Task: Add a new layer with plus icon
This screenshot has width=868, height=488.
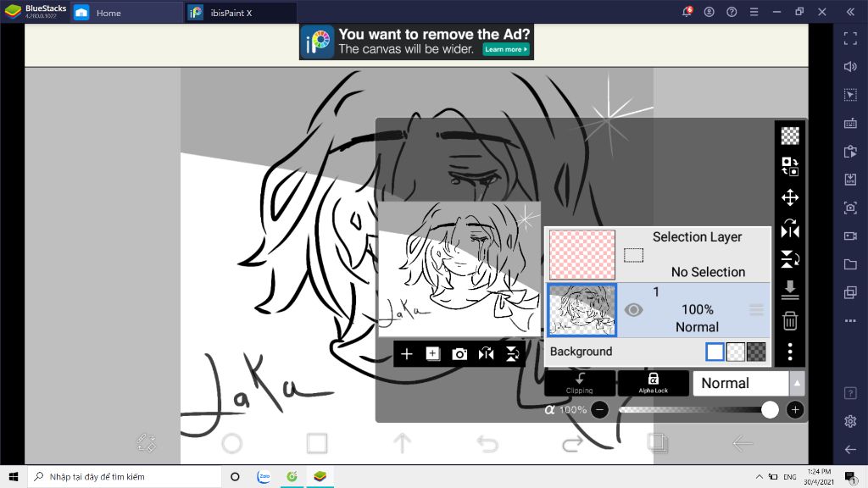Action: [406, 354]
